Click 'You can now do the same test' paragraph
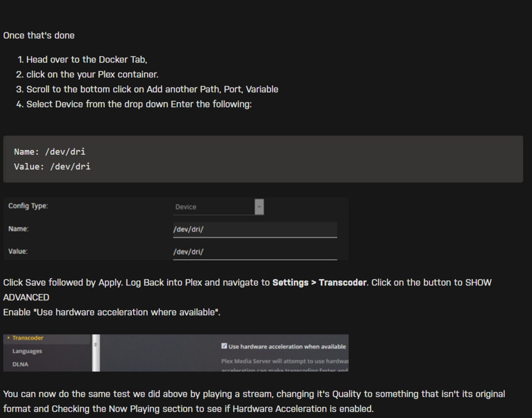The image size is (532, 418). point(254,401)
